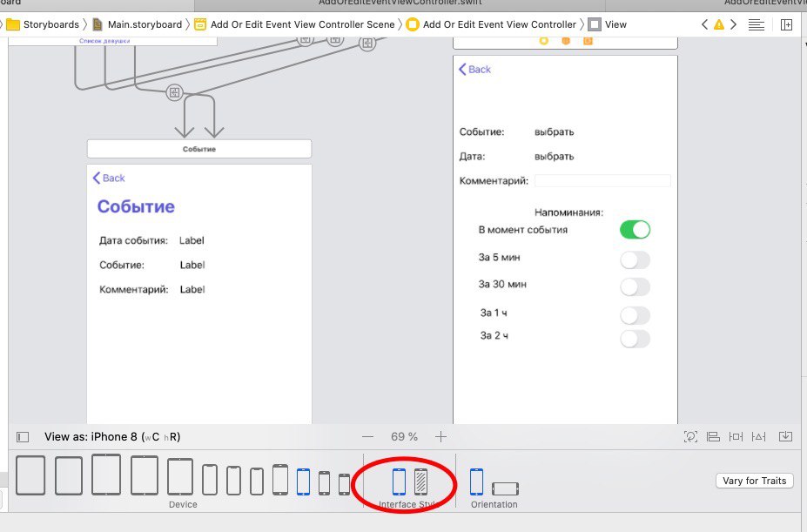Select the orange First Responder cube icon

point(566,41)
